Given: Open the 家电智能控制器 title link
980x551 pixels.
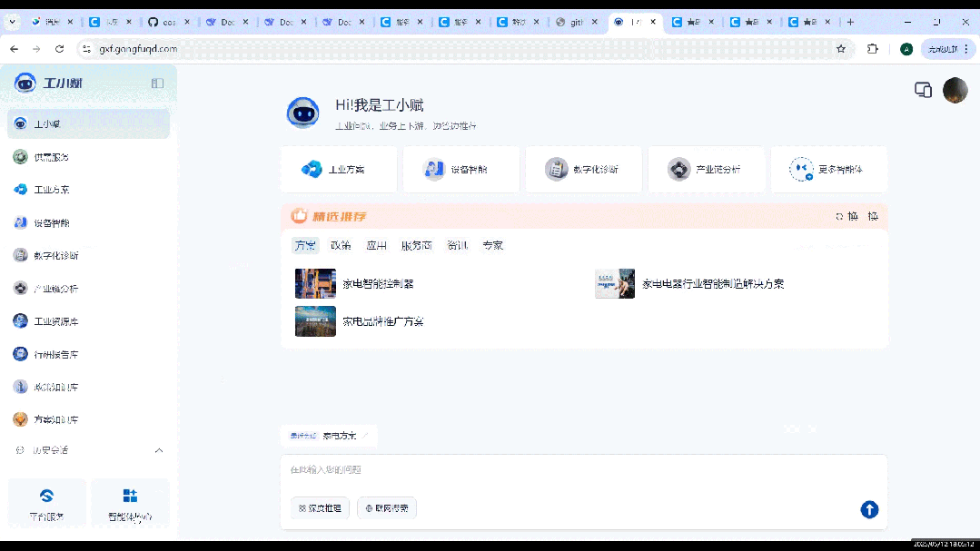Looking at the screenshot, I should click(x=378, y=283).
